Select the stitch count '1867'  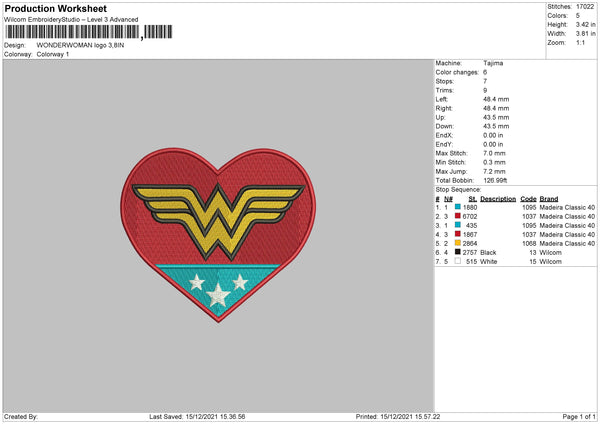[x=470, y=235]
